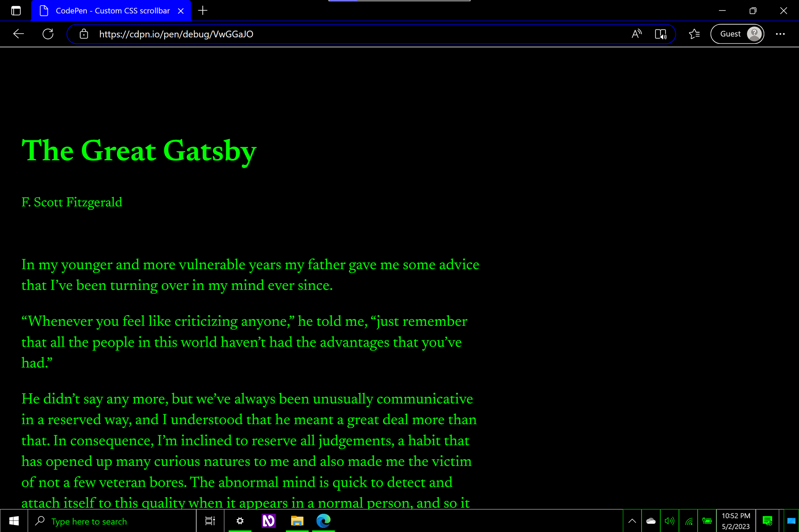Open the purple N app on taskbar
This screenshot has height=532, width=799.
pyautogui.click(x=268, y=521)
